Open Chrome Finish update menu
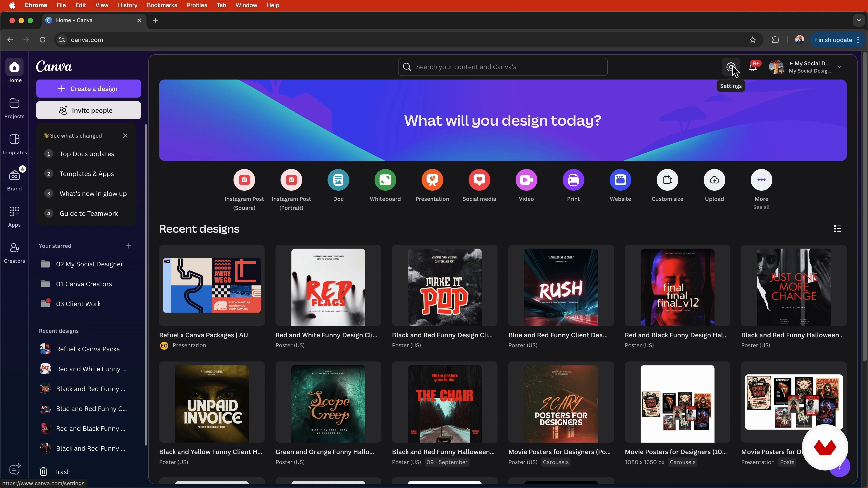 837,40
